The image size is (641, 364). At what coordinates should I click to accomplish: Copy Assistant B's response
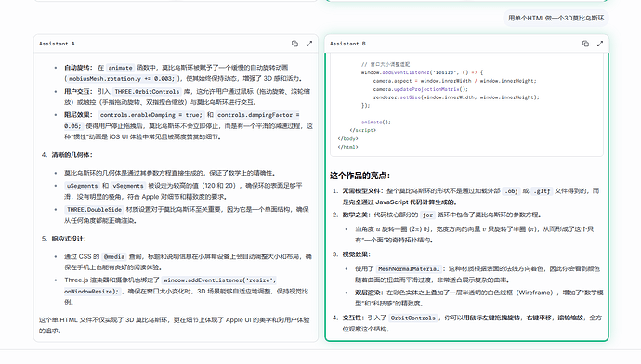click(x=585, y=44)
